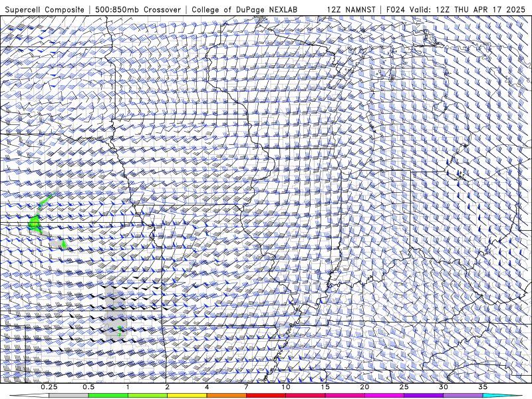Click the legend label 1
Screen dimensions: 532x399
click(x=128, y=387)
